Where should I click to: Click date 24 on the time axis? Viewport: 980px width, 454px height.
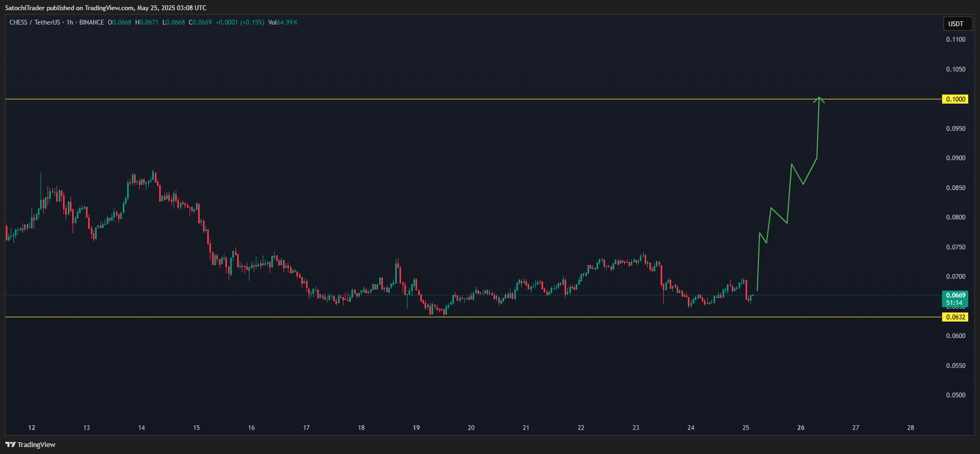tap(691, 428)
